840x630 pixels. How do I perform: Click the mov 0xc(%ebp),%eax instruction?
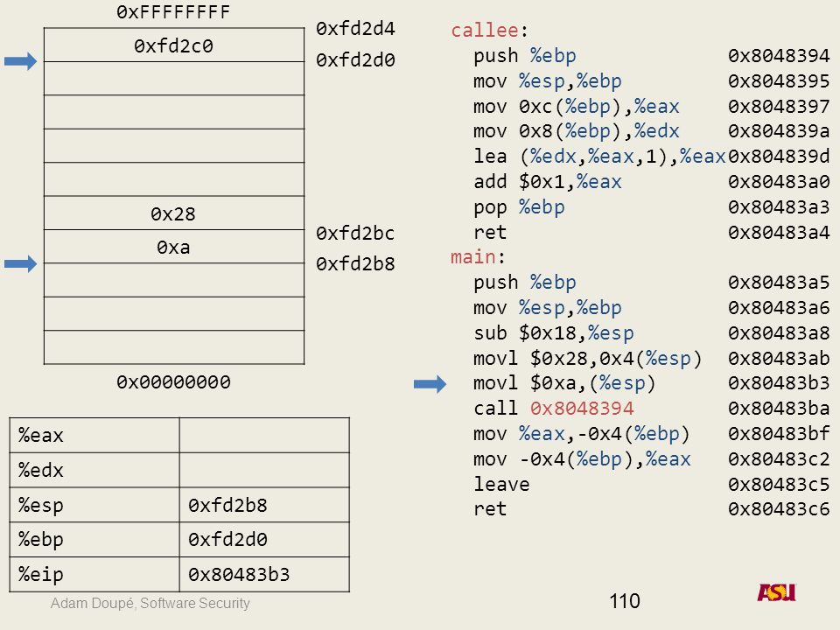tap(577, 107)
